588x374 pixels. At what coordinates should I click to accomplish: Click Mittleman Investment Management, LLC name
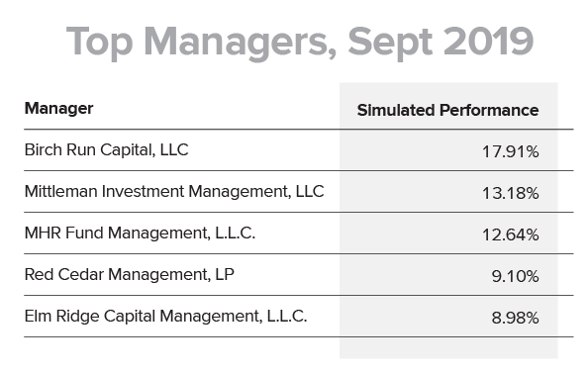click(x=174, y=192)
